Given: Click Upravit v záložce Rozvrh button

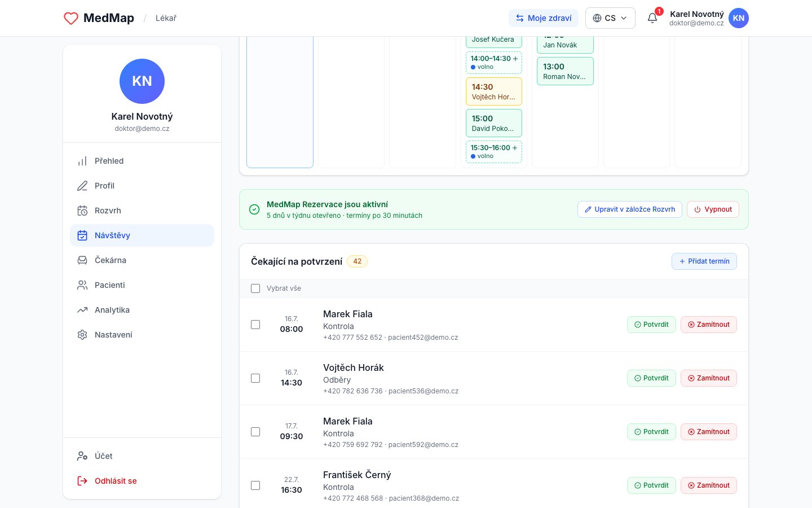Looking at the screenshot, I should coord(630,209).
